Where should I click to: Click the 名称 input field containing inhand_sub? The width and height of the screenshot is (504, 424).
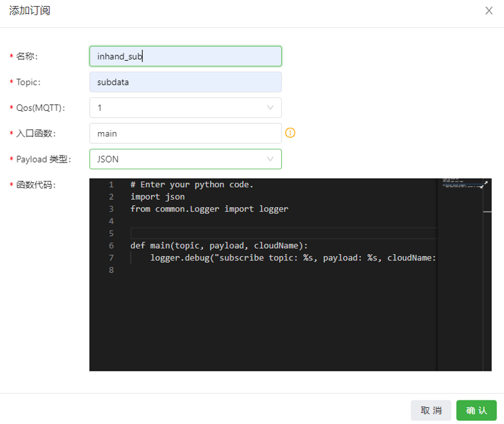[x=186, y=56]
